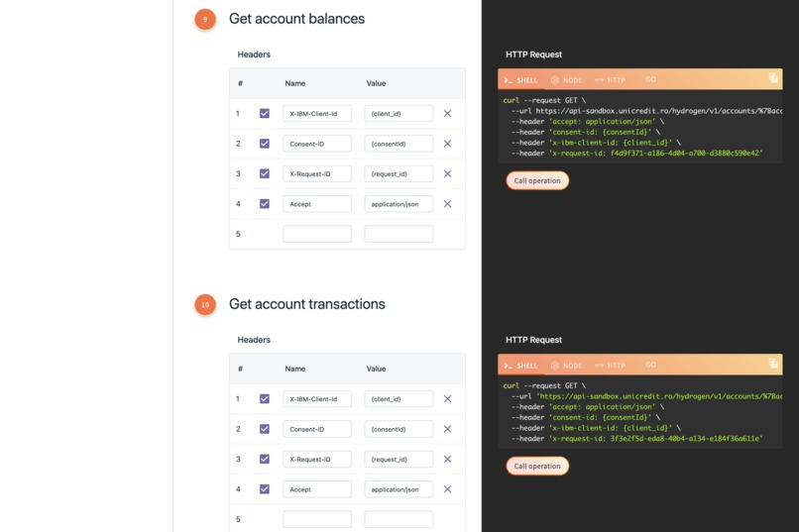Viewport: 799px width, 532px height.
Task: Uncheck X-Request-ID in Get account transactions
Action: click(265, 459)
